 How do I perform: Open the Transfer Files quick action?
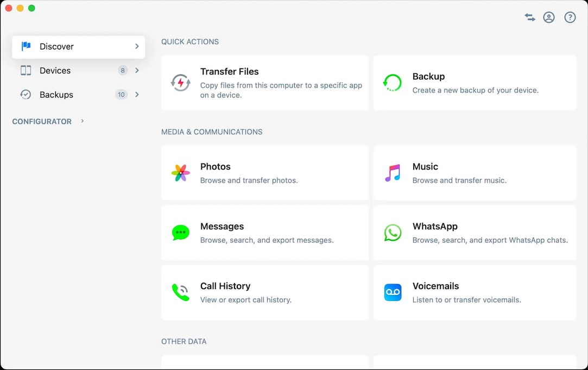(x=265, y=83)
